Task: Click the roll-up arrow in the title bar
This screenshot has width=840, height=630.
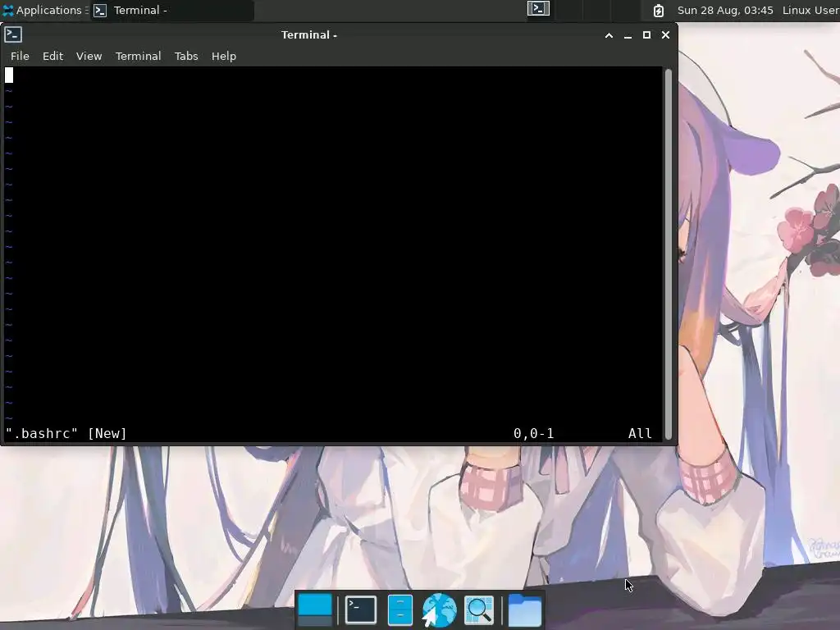Action: tap(609, 35)
